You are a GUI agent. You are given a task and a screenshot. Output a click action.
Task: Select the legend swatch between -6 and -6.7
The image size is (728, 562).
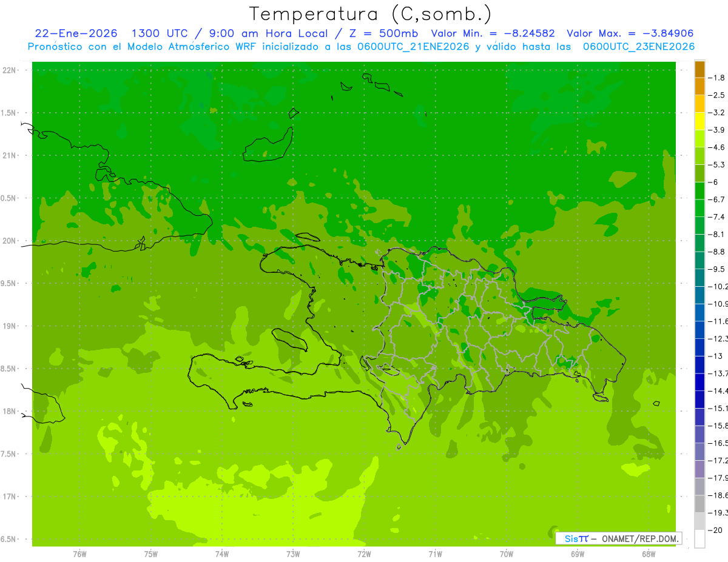[699, 190]
